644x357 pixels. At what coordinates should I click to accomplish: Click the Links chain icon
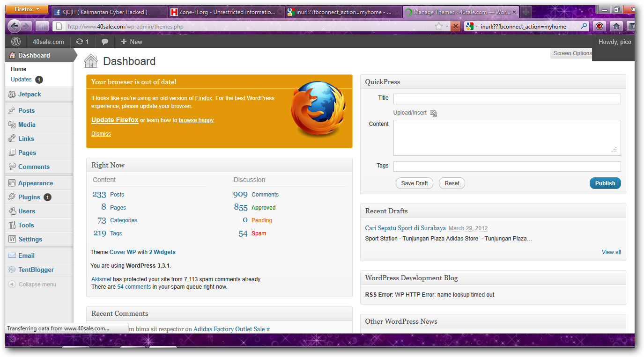(12, 138)
